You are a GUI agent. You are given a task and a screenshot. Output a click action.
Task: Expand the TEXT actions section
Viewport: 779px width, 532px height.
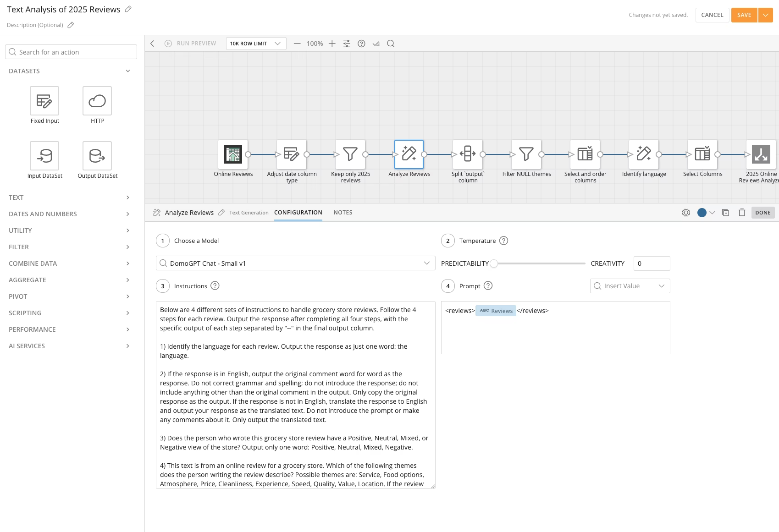(x=128, y=197)
